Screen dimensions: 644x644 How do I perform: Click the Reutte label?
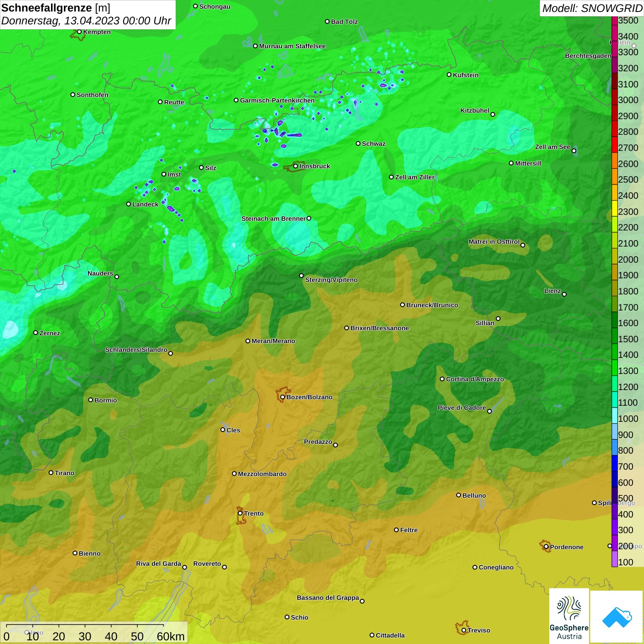(x=174, y=102)
